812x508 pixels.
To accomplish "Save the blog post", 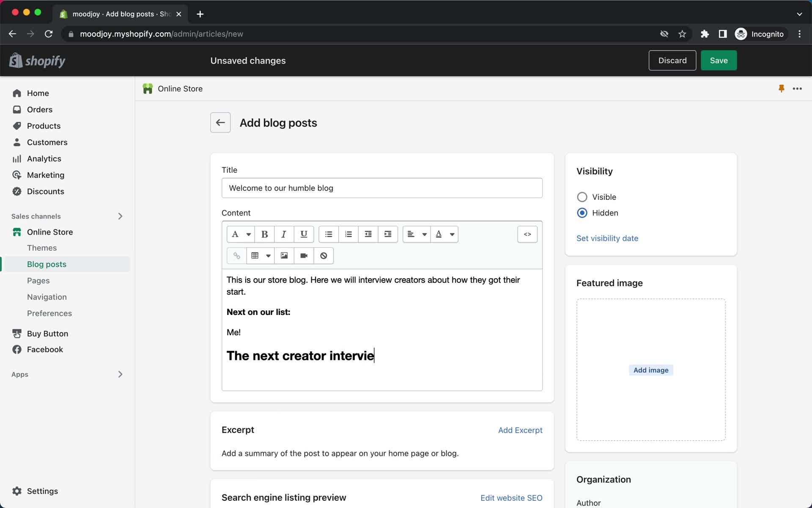I will pyautogui.click(x=719, y=61).
